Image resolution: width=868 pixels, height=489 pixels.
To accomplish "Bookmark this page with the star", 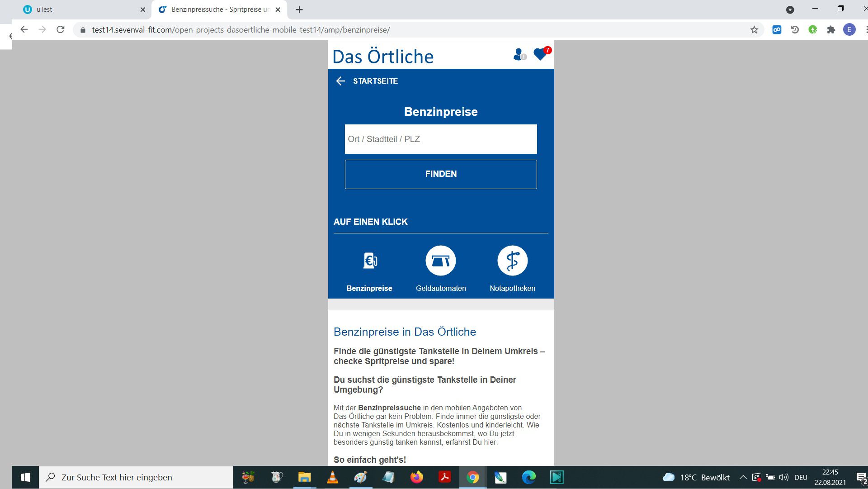I will pos(754,30).
